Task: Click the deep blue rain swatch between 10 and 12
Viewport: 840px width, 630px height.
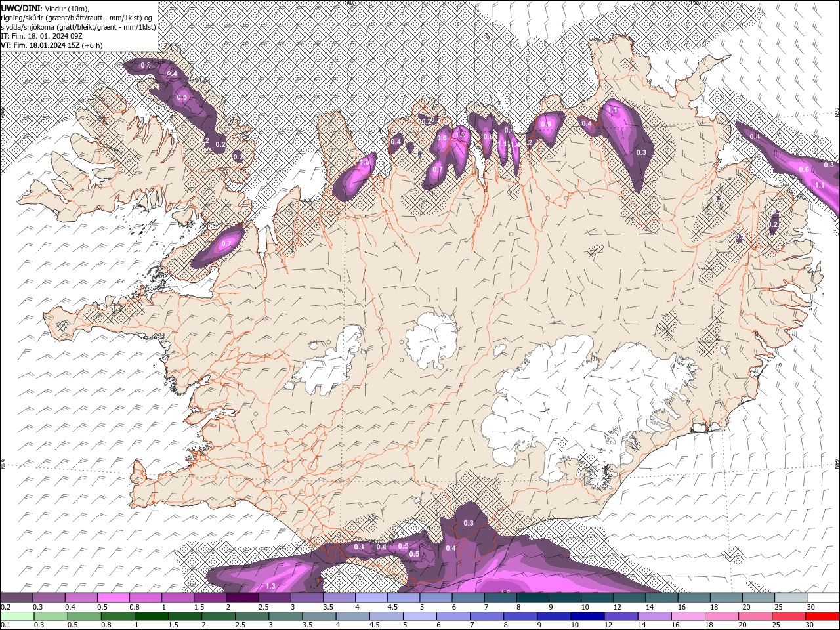Action: coord(586,616)
